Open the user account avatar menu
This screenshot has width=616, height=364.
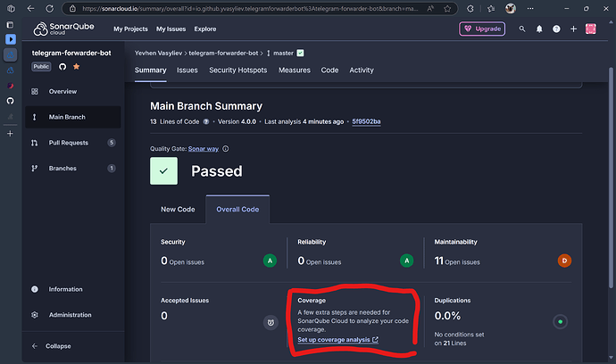[x=590, y=29]
